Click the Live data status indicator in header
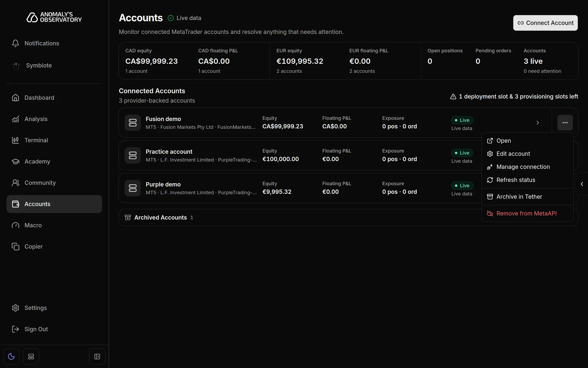 pyautogui.click(x=184, y=18)
